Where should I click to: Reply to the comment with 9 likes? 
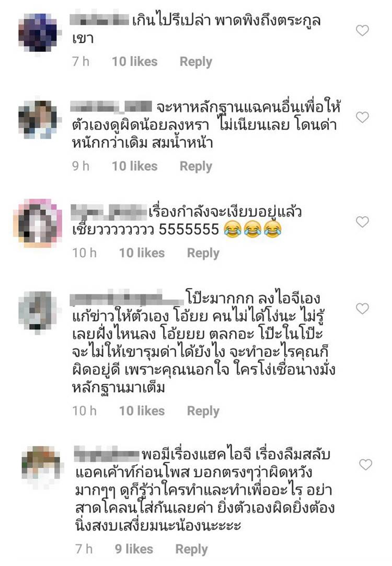click(x=191, y=549)
